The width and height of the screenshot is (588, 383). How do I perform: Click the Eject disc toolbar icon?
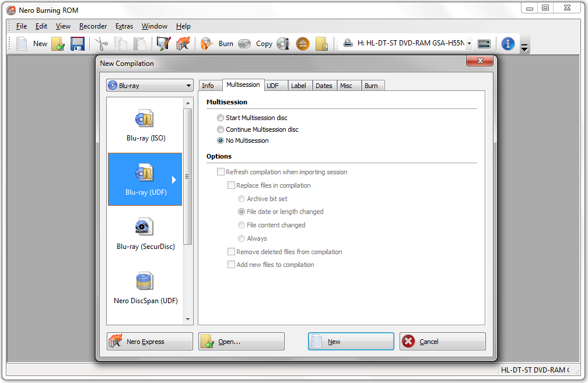click(x=303, y=44)
